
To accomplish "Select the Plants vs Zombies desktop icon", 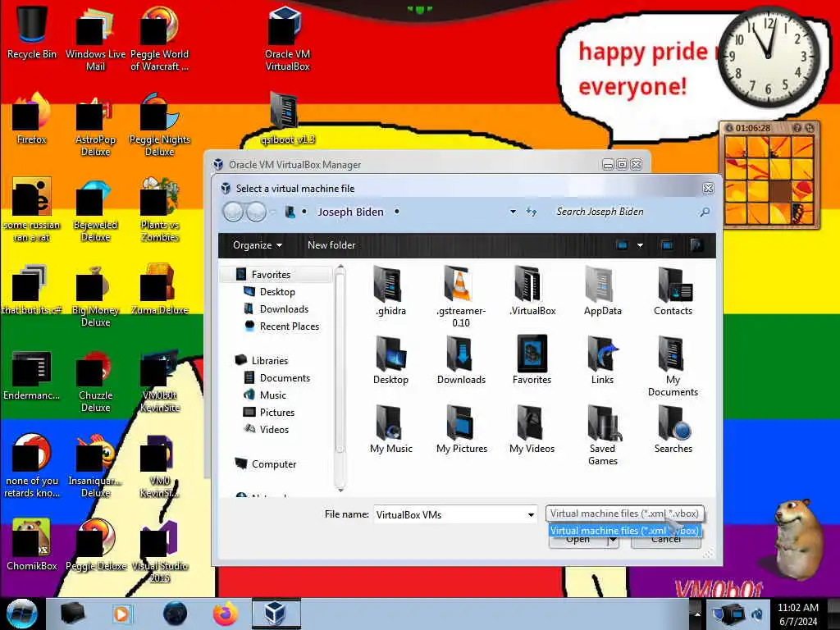I will pos(160,210).
